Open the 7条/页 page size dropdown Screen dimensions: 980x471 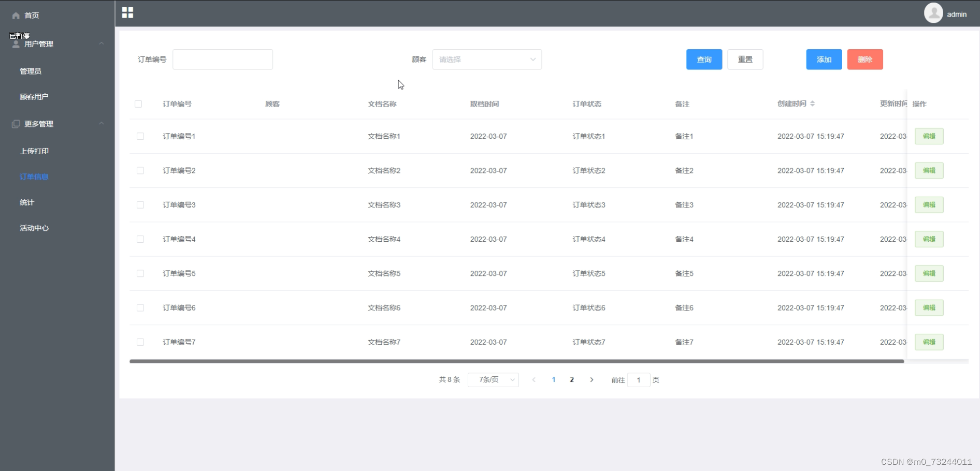493,380
